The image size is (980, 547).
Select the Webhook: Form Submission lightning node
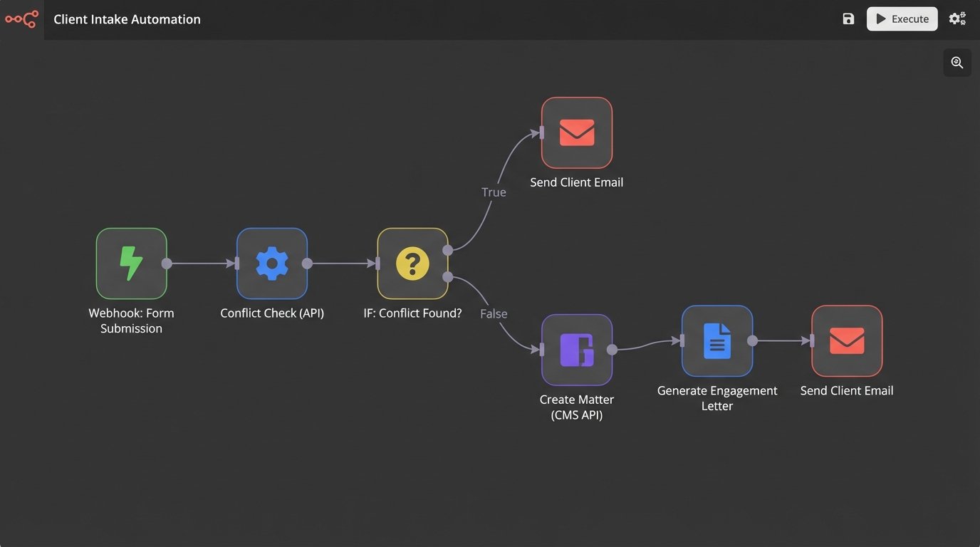coord(132,264)
